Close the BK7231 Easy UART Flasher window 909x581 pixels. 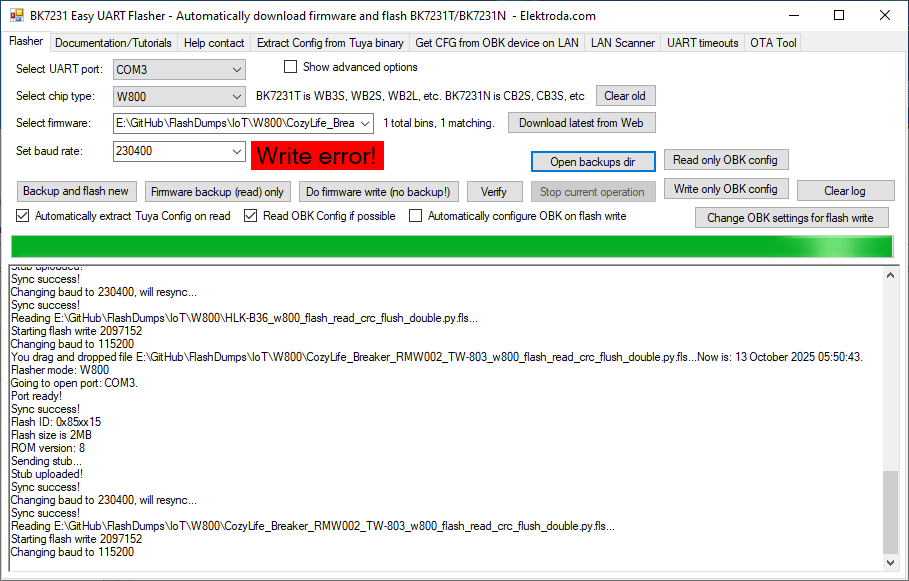coord(885,16)
